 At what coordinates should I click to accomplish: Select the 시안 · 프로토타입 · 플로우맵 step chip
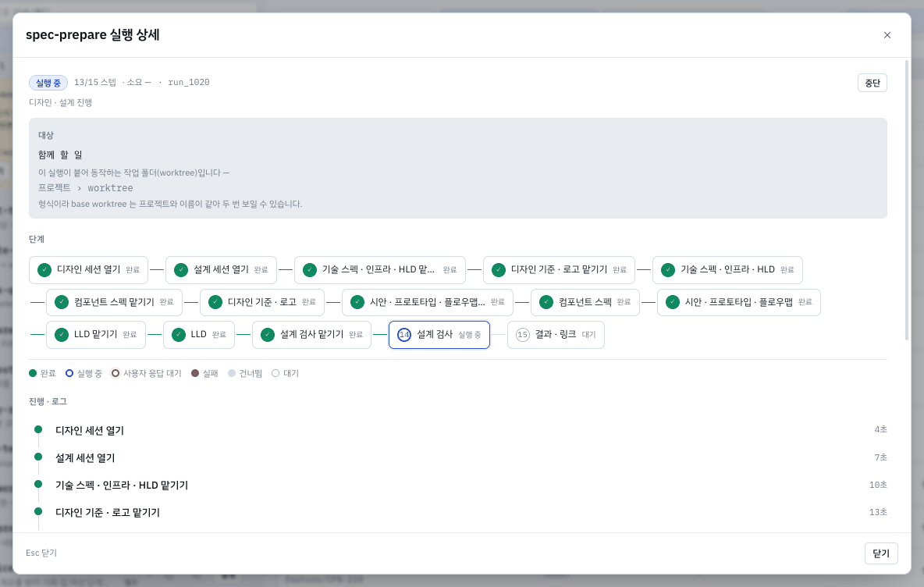pyautogui.click(x=739, y=302)
